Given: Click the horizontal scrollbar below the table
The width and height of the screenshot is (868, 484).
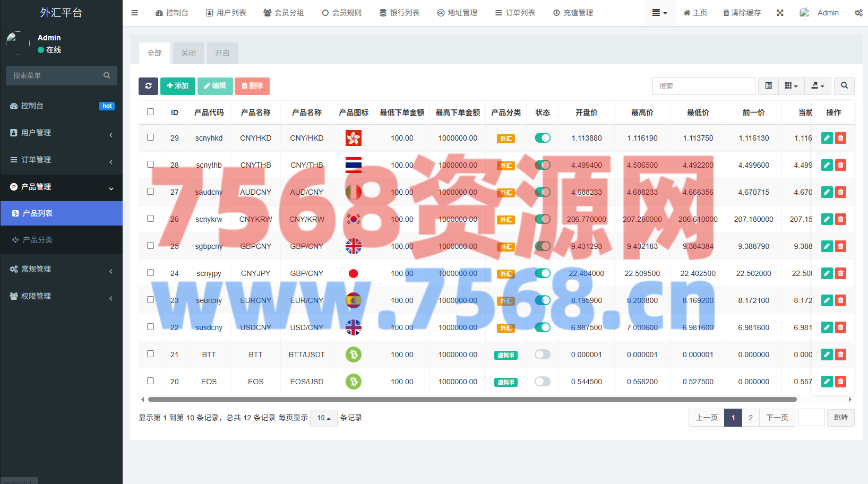Looking at the screenshot, I should [471, 399].
